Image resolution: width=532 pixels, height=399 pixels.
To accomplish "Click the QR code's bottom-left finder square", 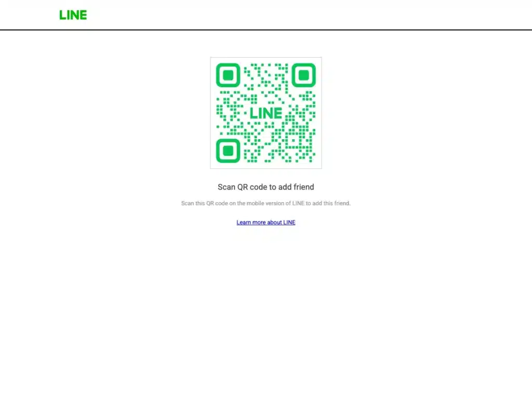I will click(x=228, y=151).
